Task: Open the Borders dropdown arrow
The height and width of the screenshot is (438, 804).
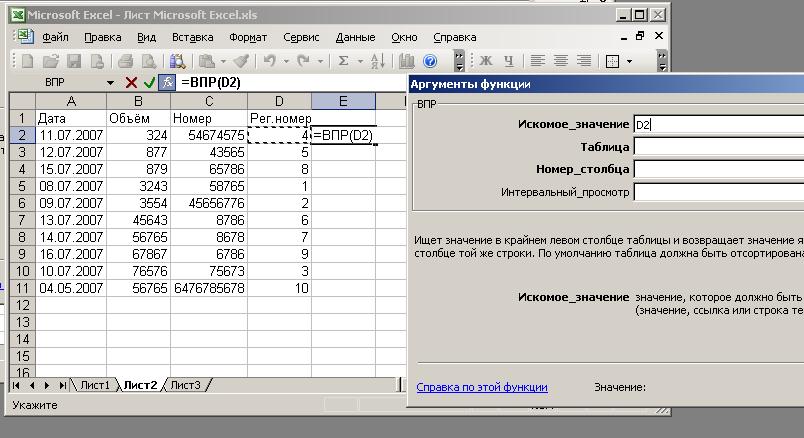Action: point(629,61)
